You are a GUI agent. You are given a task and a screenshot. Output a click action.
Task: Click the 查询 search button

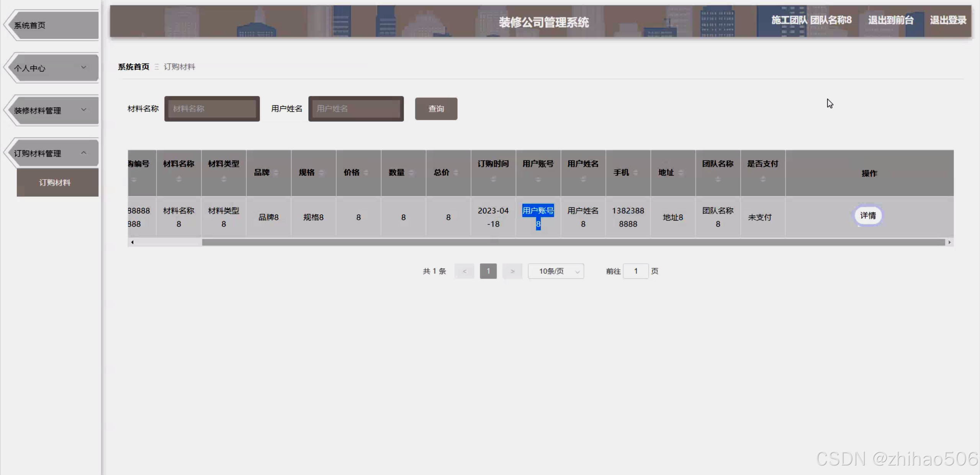(435, 108)
